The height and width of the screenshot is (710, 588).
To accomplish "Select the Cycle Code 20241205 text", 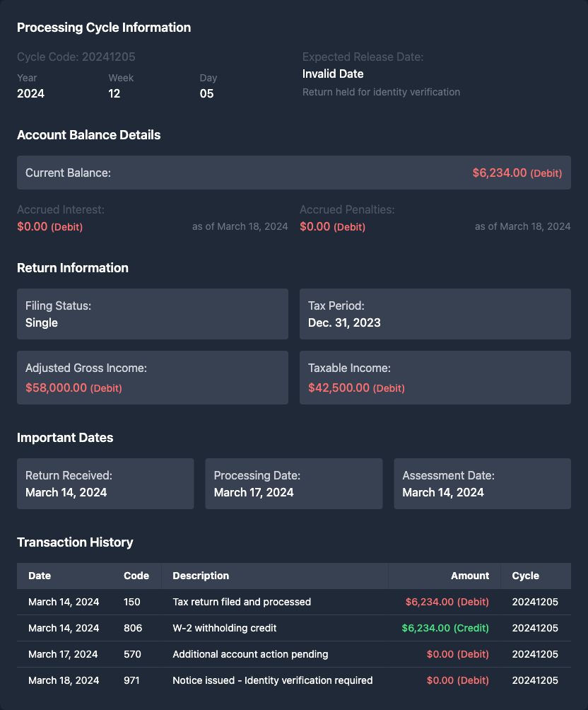I will click(x=76, y=57).
